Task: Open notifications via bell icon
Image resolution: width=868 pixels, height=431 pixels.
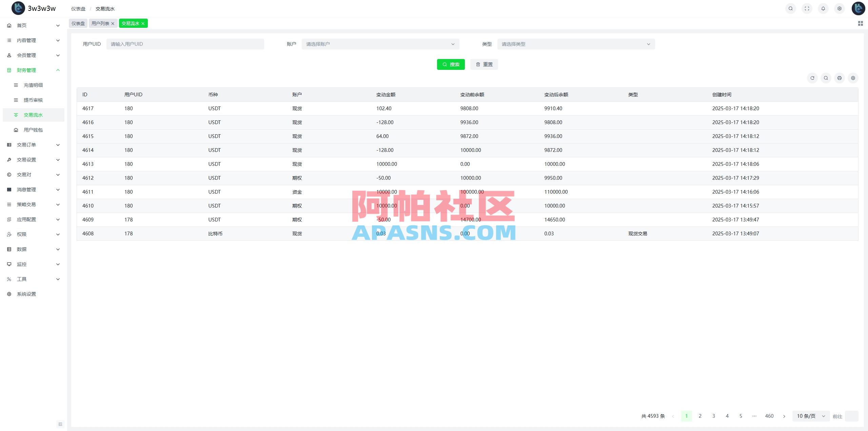Action: click(823, 8)
